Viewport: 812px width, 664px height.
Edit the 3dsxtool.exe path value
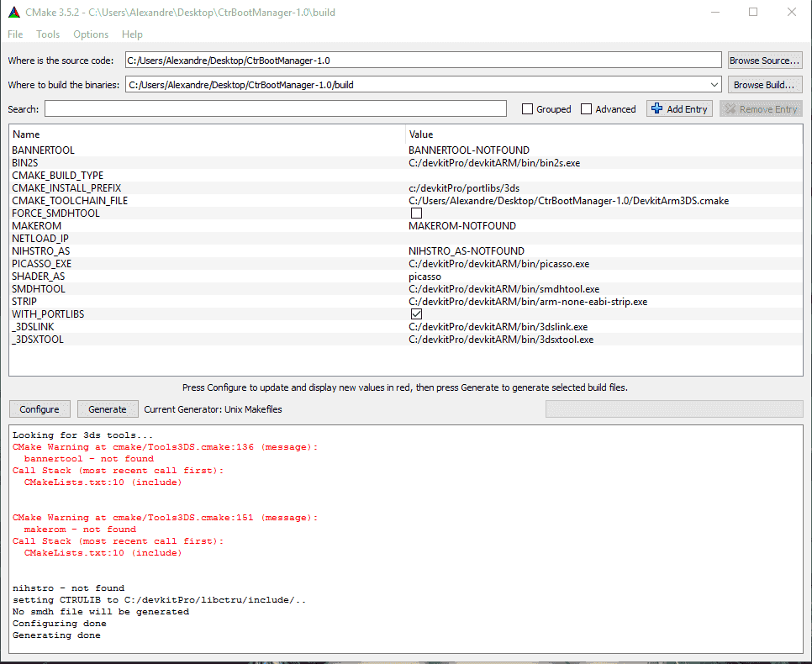pos(501,340)
